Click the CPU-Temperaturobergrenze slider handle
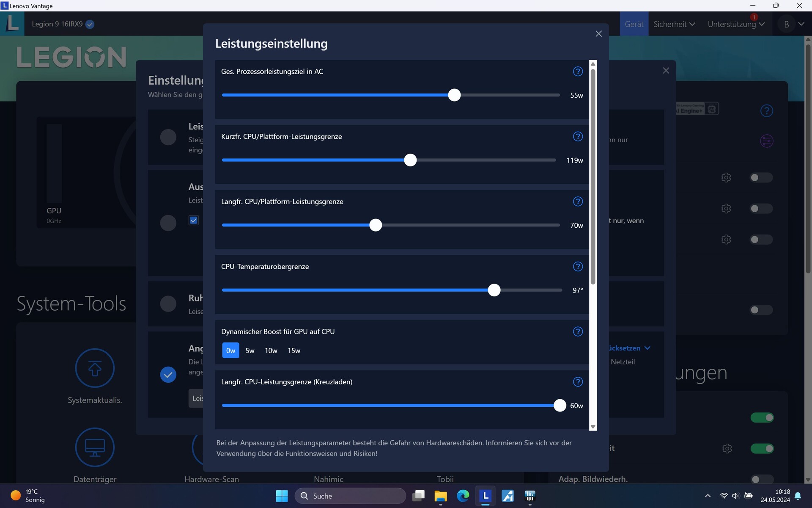Image resolution: width=812 pixels, height=508 pixels. coord(494,290)
